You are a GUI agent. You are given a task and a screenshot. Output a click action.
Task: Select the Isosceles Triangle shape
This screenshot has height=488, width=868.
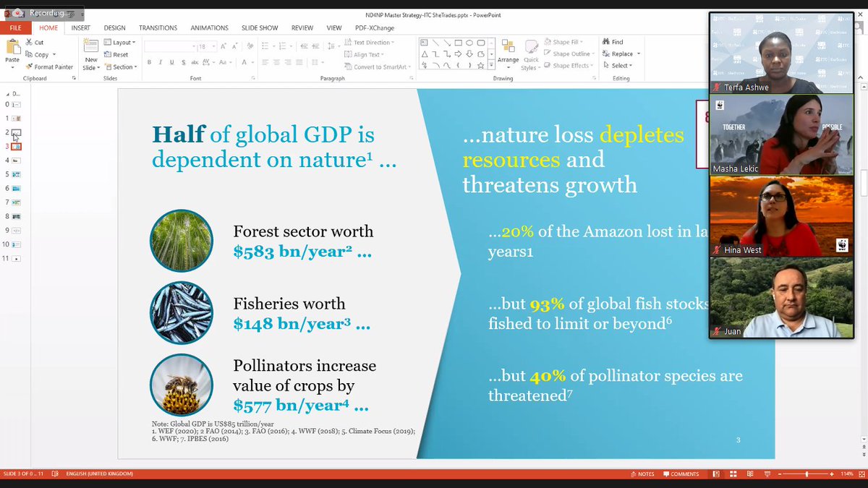click(425, 54)
